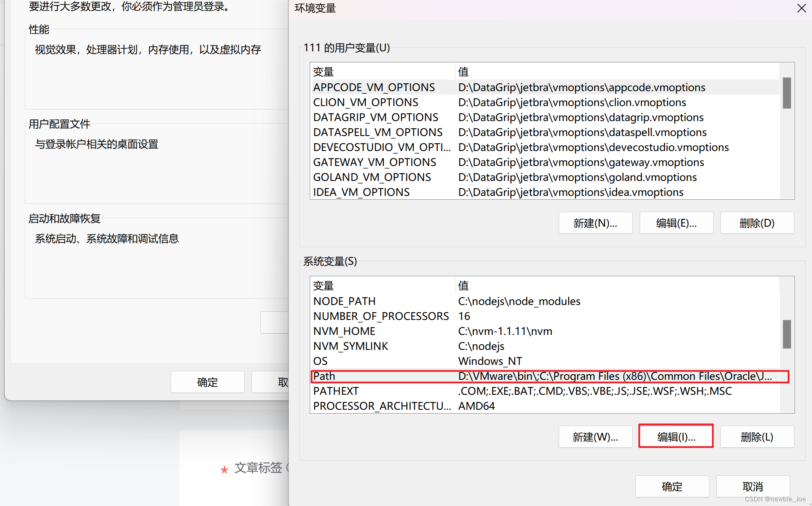
Task: Click 确定 in the performance options dialog
Action: pyautogui.click(x=207, y=382)
